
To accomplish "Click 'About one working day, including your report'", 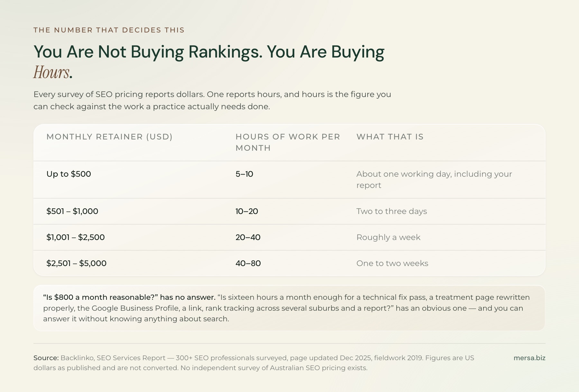I will [x=434, y=180].
